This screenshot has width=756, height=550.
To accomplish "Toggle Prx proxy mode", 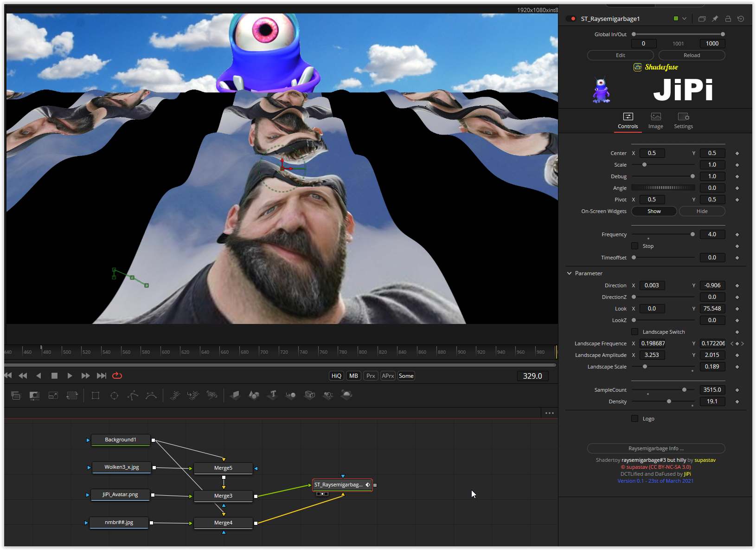I will (371, 376).
